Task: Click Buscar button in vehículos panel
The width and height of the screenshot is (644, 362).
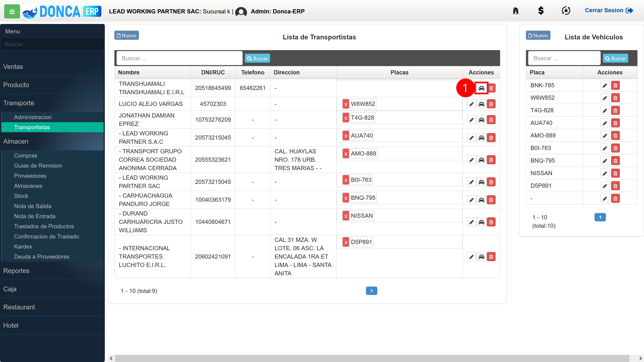Action: click(615, 58)
